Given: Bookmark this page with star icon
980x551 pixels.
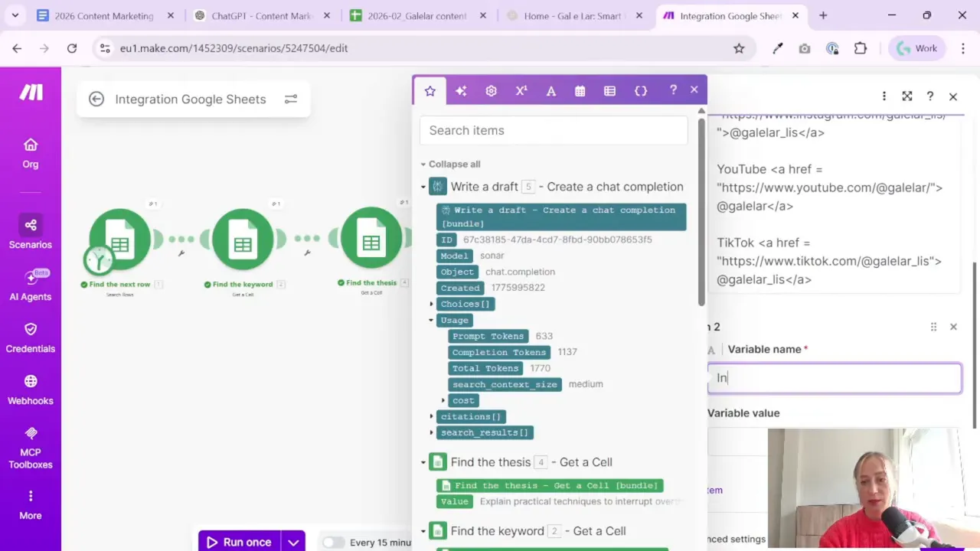Looking at the screenshot, I should pyautogui.click(x=739, y=48).
